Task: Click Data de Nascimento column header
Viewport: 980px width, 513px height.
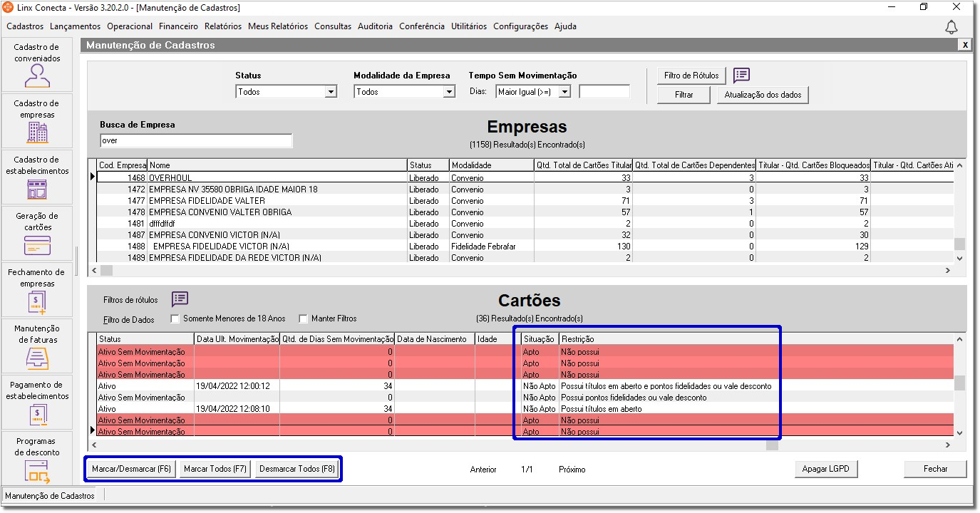Action: [x=435, y=339]
